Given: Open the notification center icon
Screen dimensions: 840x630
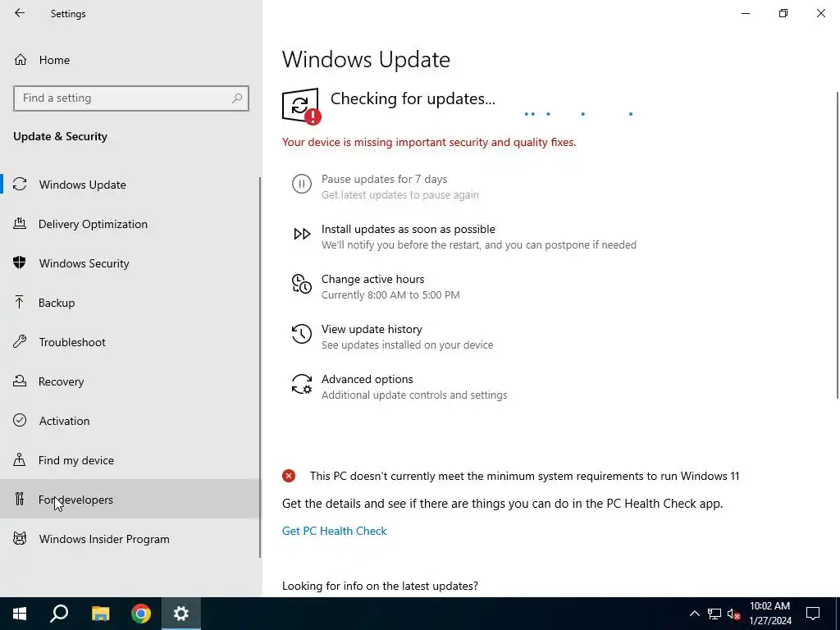Looking at the screenshot, I should 813,614.
